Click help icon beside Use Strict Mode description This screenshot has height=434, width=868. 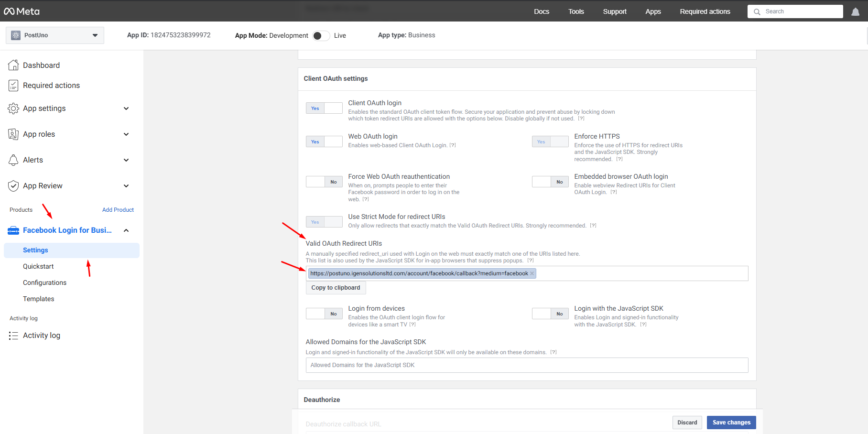click(x=593, y=226)
